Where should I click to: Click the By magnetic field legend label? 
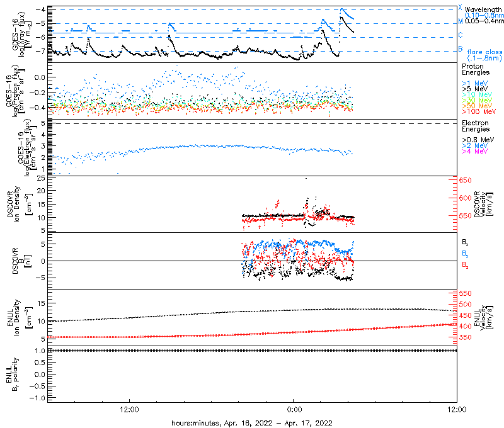tap(465, 254)
